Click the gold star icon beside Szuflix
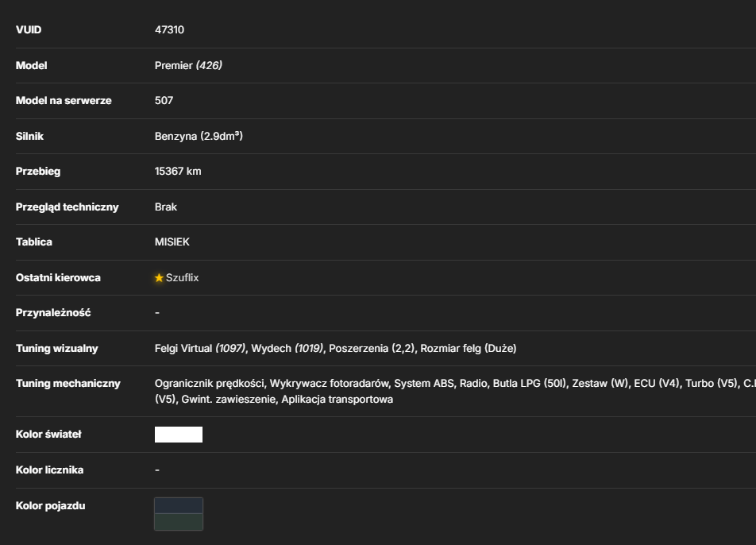Viewport: 756px width, 545px height. click(x=159, y=278)
